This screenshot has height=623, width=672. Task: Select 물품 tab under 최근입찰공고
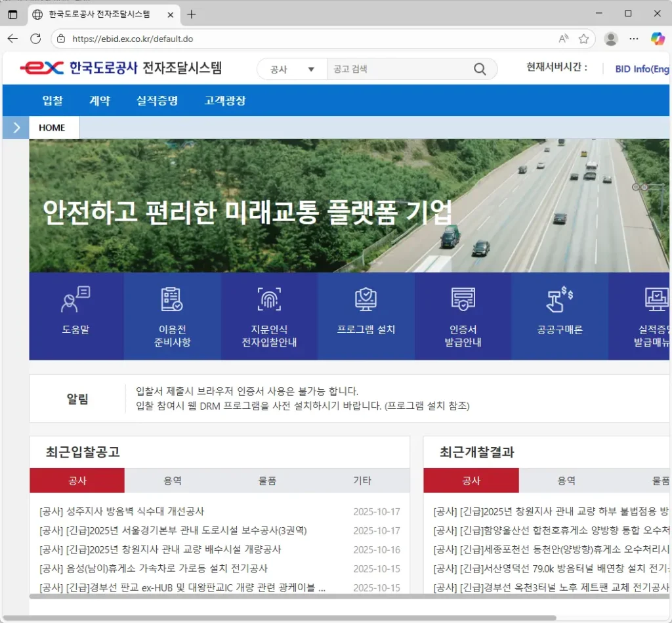point(267,481)
